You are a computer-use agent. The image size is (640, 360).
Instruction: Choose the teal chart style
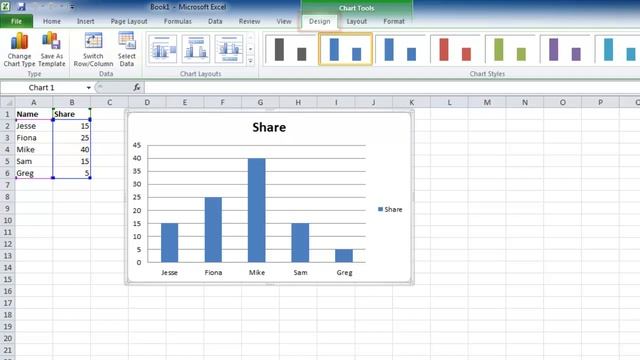[x=618, y=49]
